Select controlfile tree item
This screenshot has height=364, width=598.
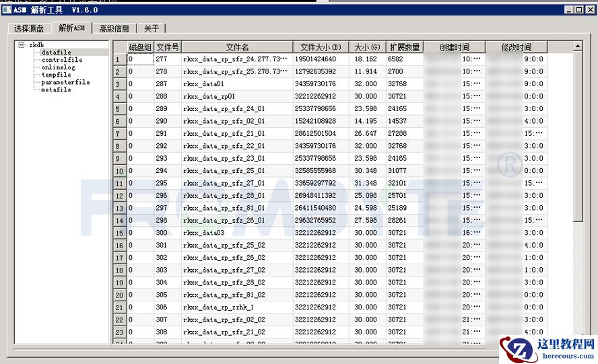tap(61, 60)
